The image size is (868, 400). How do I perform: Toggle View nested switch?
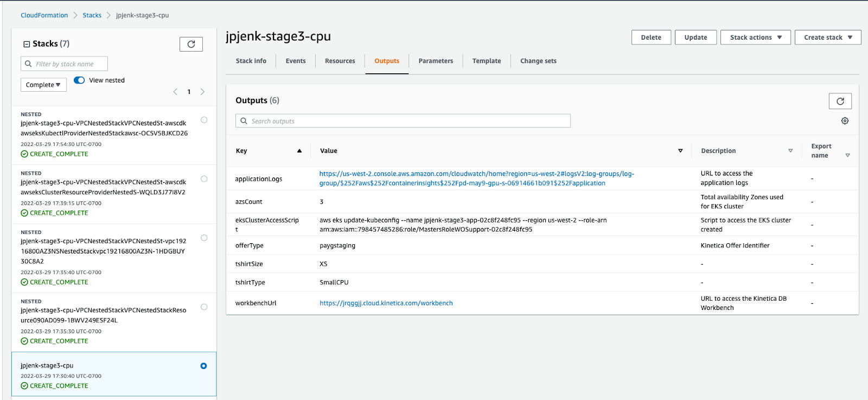coord(79,80)
